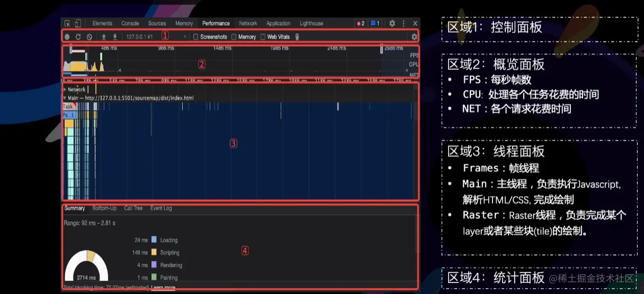Screen dimensions: 644x294
Task: Click the '24 ms' Loading value
Action: (141, 240)
